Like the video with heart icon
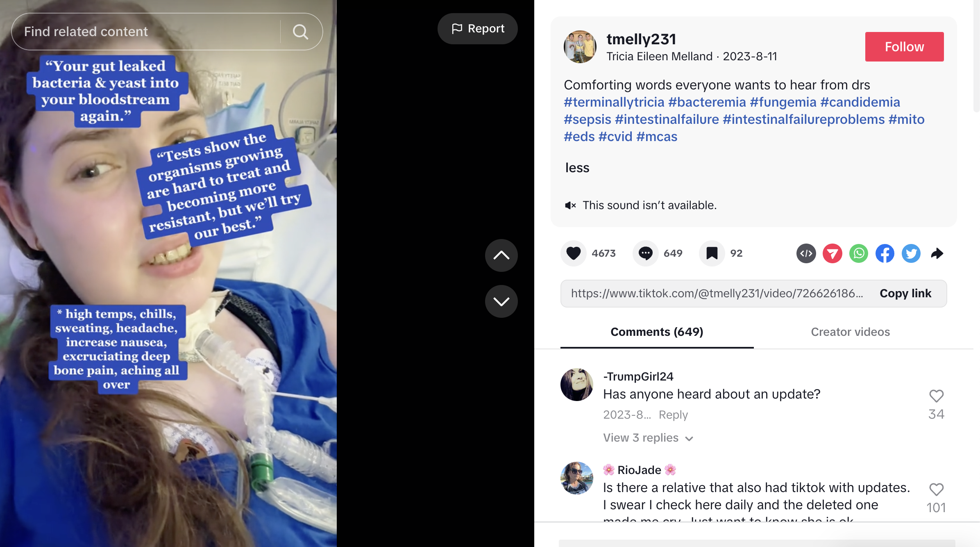Screen dimensions: 980x547 coord(574,253)
